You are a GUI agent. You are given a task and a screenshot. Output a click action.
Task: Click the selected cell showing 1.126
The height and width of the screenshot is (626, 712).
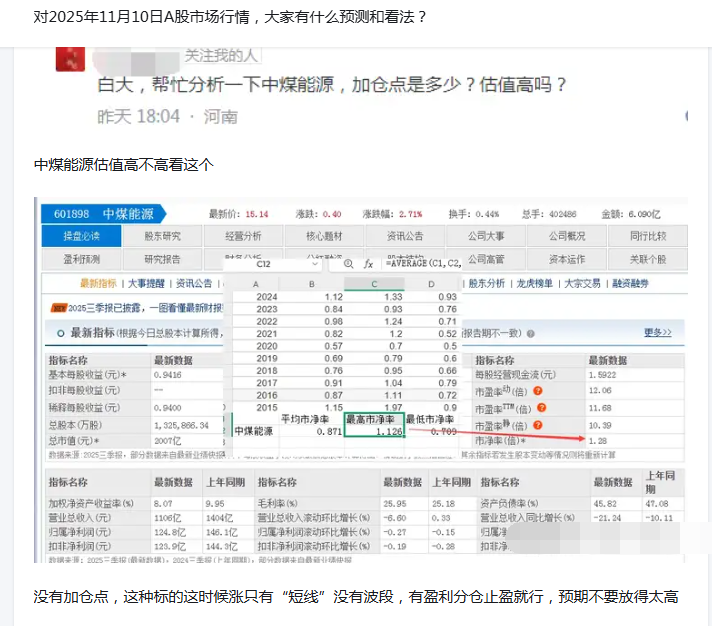(374, 431)
